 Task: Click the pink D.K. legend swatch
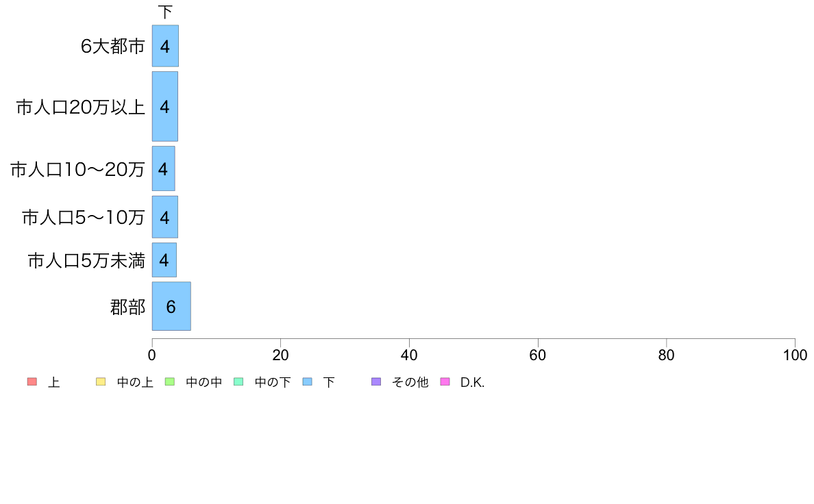click(x=445, y=381)
